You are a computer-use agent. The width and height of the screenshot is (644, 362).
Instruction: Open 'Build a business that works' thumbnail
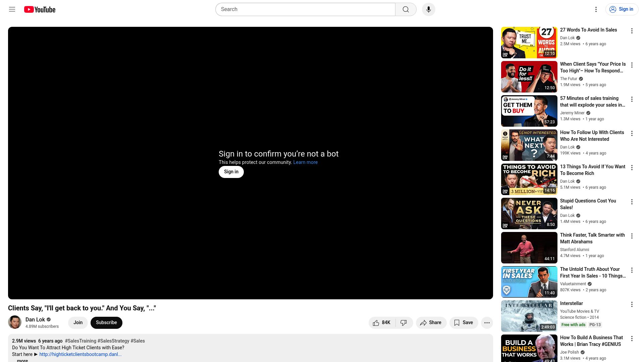tap(529, 348)
